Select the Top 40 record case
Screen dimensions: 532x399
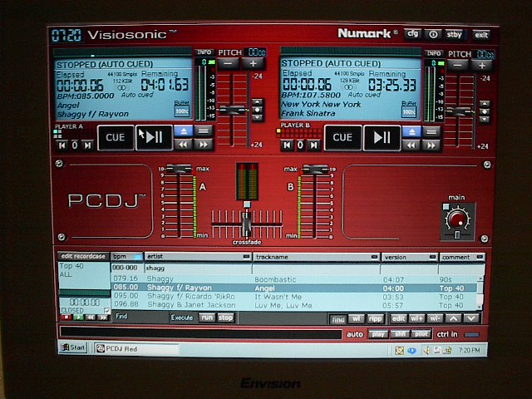coord(71,266)
